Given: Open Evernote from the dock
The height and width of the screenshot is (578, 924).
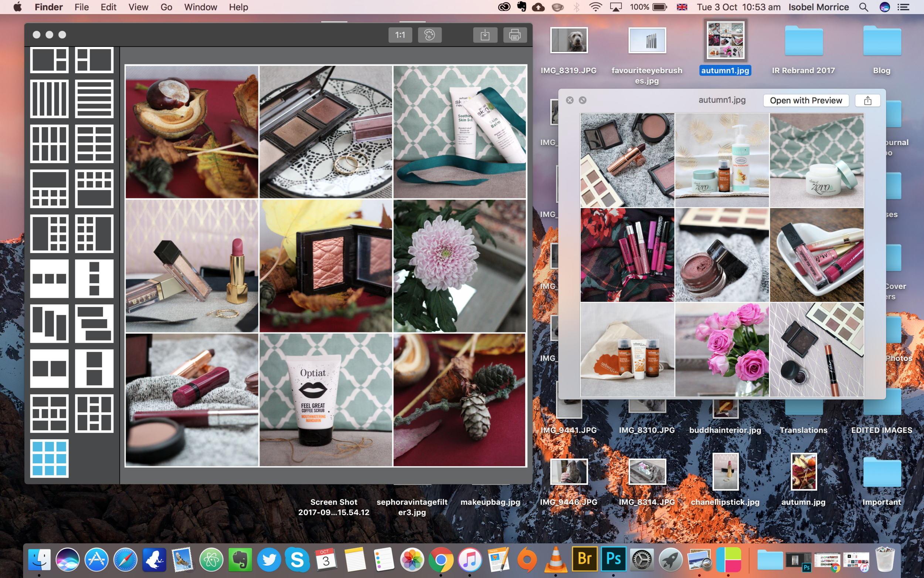Looking at the screenshot, I should click(x=240, y=560).
